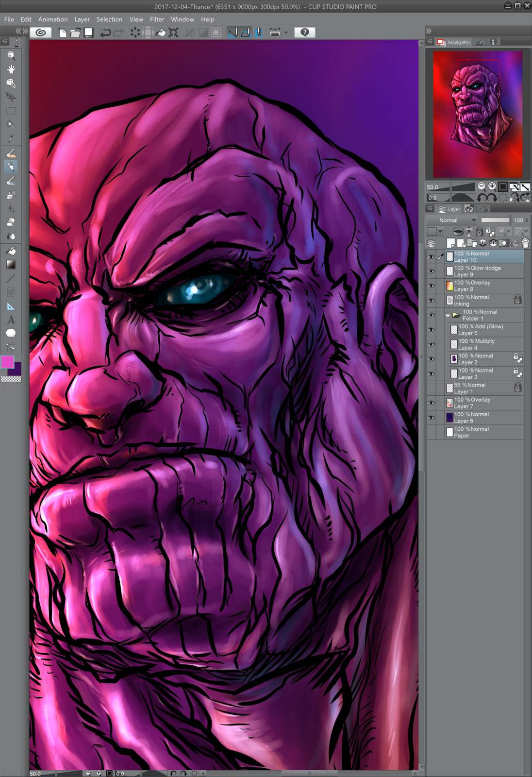532x777 pixels.
Task: Select the Eraser tool
Action: (x=11, y=222)
